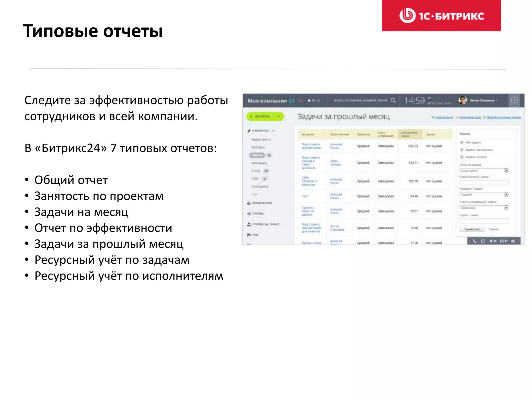Sort by the Ответственный column header
The image size is (532, 399).
pyautogui.click(x=340, y=135)
